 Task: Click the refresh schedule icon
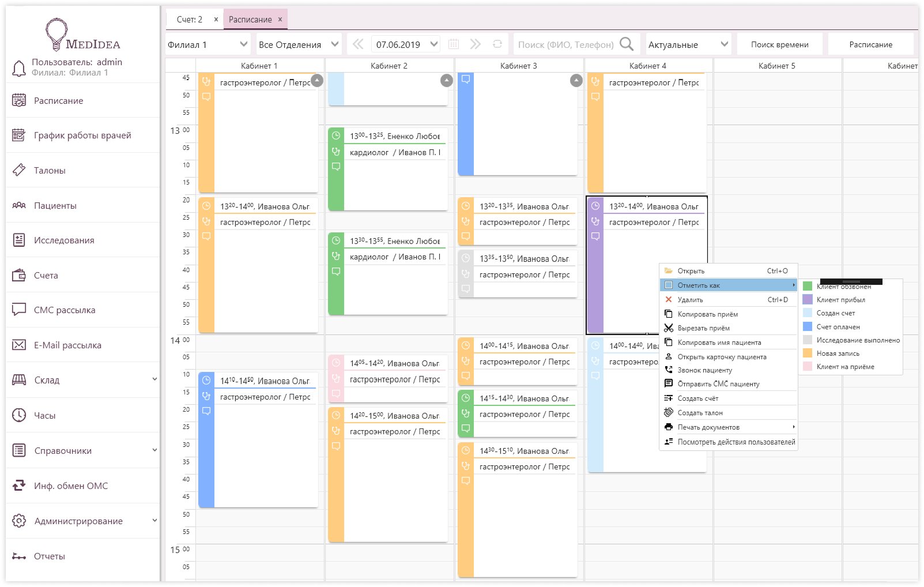pyautogui.click(x=497, y=44)
